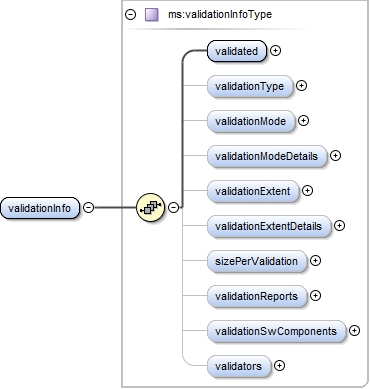Expand the validationReports element

click(x=315, y=296)
